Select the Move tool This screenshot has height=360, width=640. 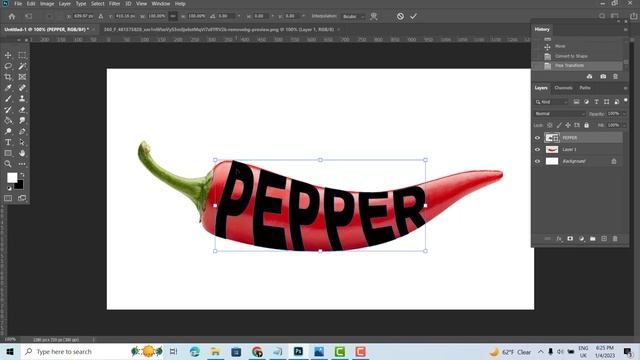click(x=8, y=55)
